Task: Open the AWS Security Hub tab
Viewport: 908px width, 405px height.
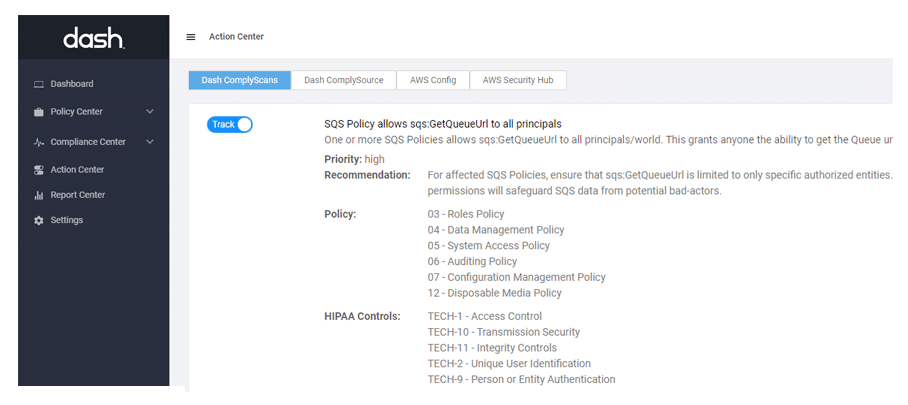Action: [518, 80]
